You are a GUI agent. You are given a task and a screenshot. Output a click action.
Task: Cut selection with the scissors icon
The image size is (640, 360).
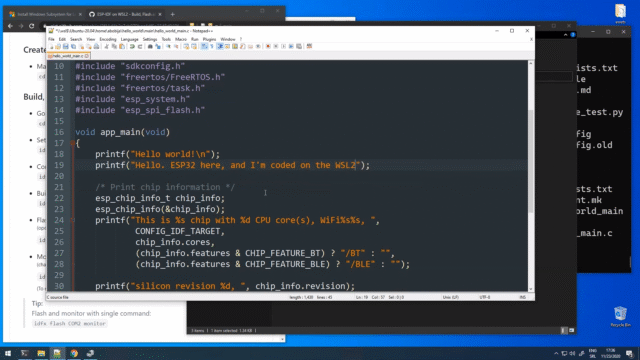(106, 47)
